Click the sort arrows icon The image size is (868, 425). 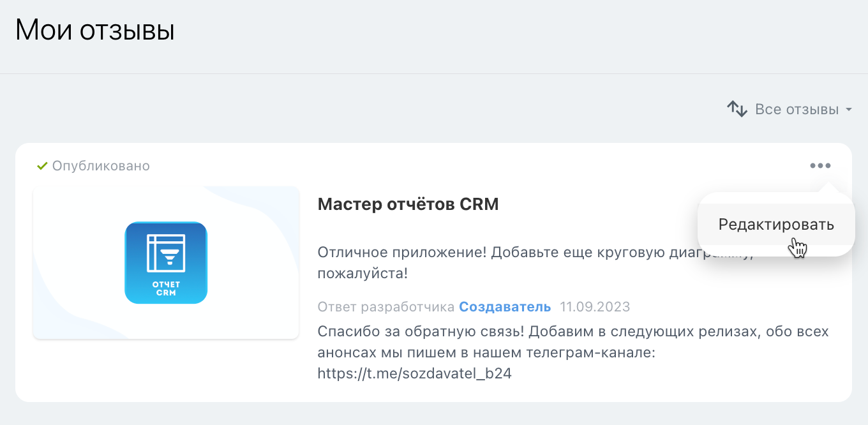tap(737, 109)
